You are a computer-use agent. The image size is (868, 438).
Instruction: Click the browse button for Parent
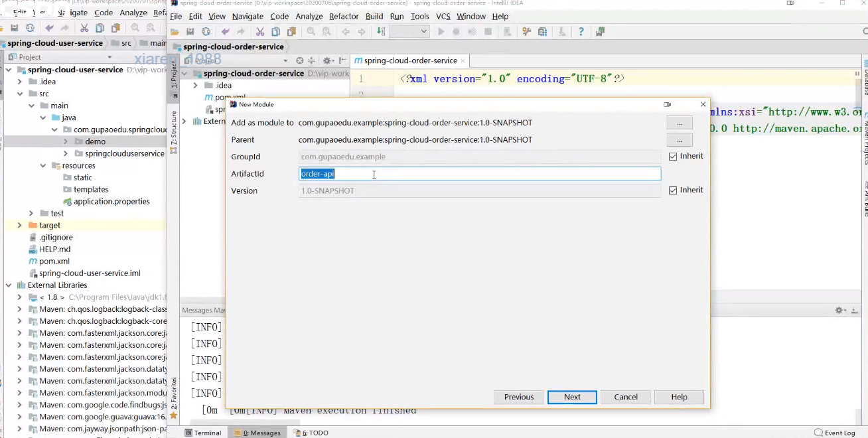point(680,140)
